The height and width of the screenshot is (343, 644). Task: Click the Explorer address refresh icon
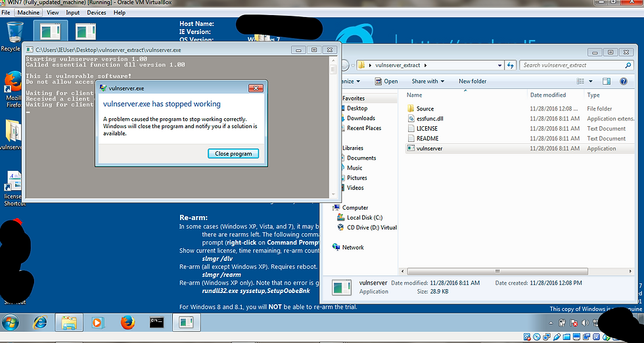511,65
